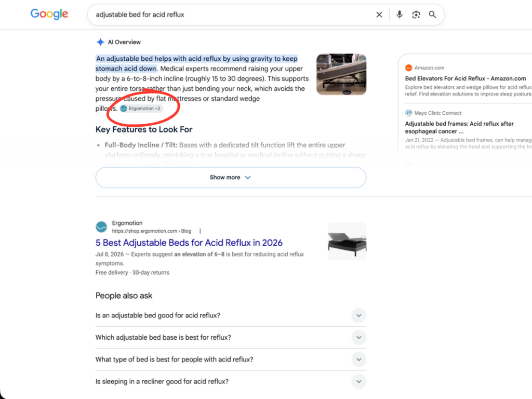532x399 pixels.
Task: Submit search with the magnifying glass icon
Action: 432,15
